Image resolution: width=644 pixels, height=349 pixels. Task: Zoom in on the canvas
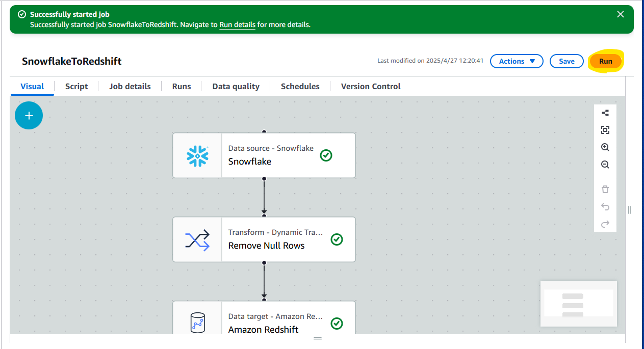click(605, 147)
